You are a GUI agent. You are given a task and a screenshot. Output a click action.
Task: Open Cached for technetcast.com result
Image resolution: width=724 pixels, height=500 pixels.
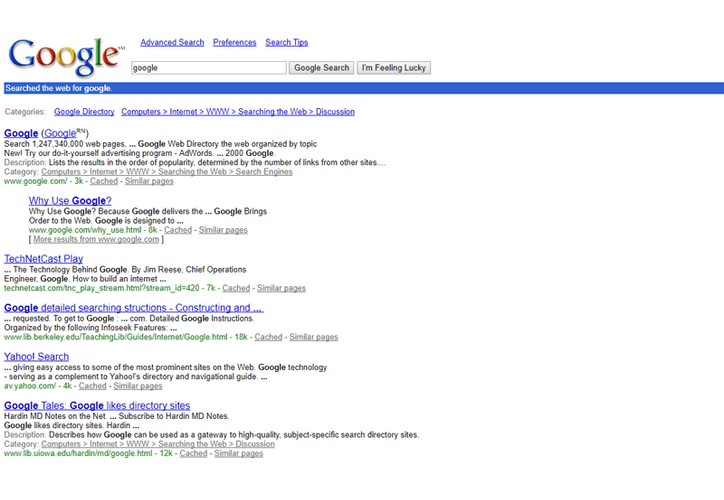click(236, 288)
